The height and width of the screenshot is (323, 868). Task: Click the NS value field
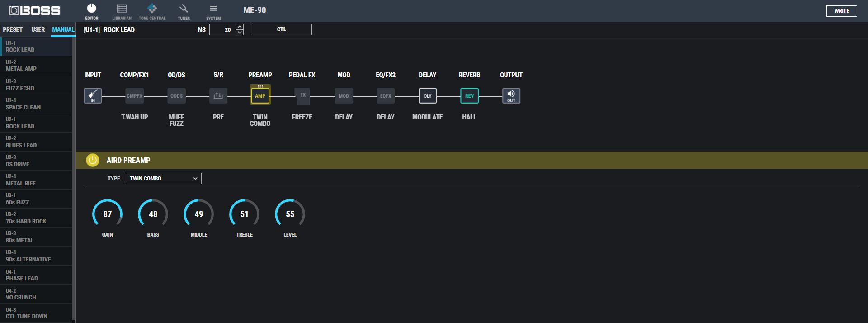(222, 30)
